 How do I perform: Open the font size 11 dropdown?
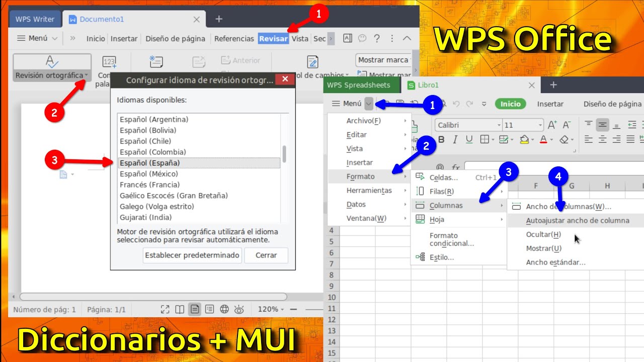[540, 125]
